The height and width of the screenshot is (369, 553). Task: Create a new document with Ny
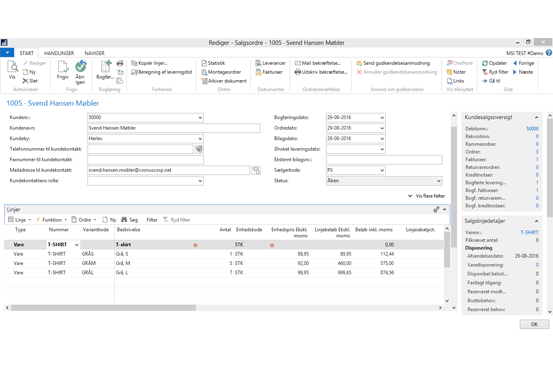[x=30, y=72]
